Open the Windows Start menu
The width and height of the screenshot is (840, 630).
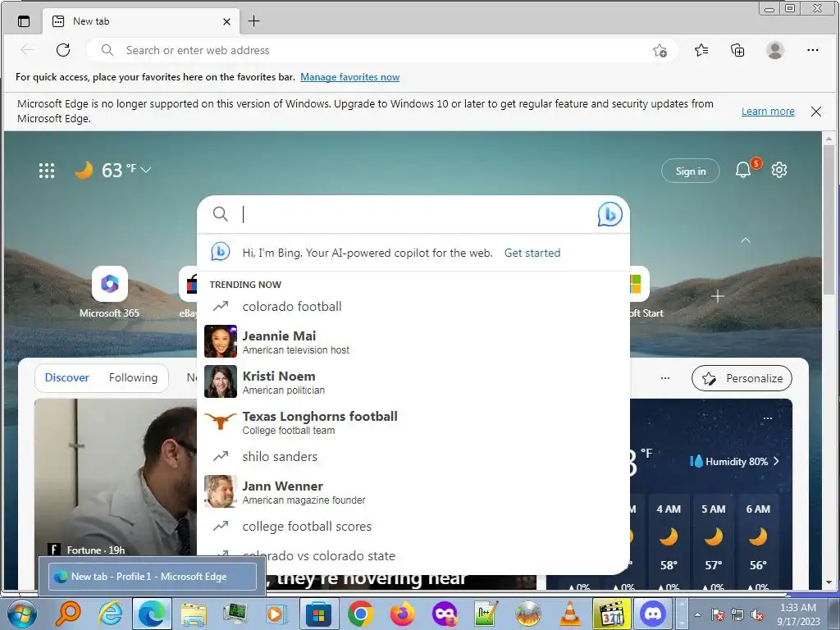(x=21, y=614)
